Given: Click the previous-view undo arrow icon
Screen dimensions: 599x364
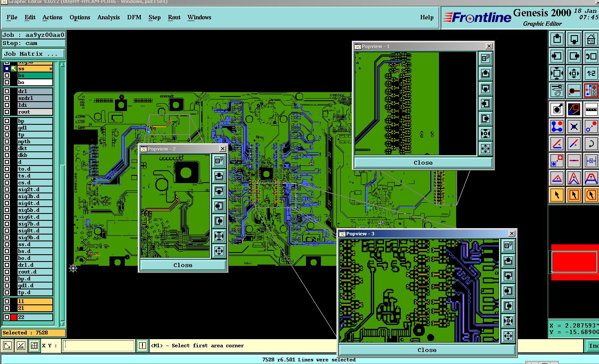Looking at the screenshot, I should tap(591, 56).
